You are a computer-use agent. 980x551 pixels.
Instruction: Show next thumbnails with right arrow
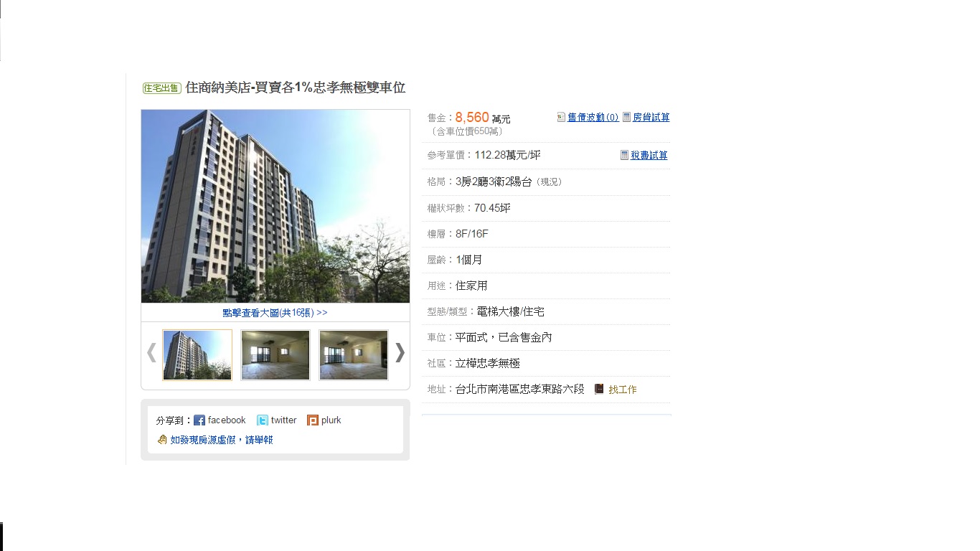coord(400,352)
